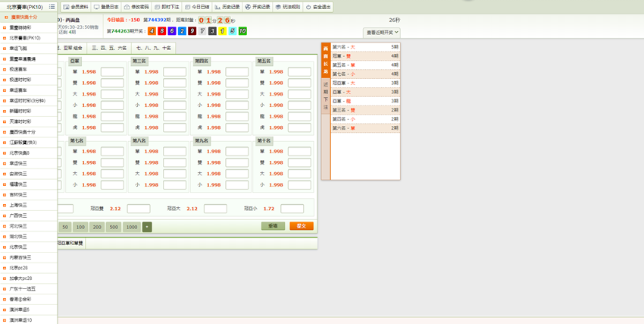Open 北京赛车(PK10) game selector header
The width and height of the screenshot is (644, 324).
(x=23, y=7)
